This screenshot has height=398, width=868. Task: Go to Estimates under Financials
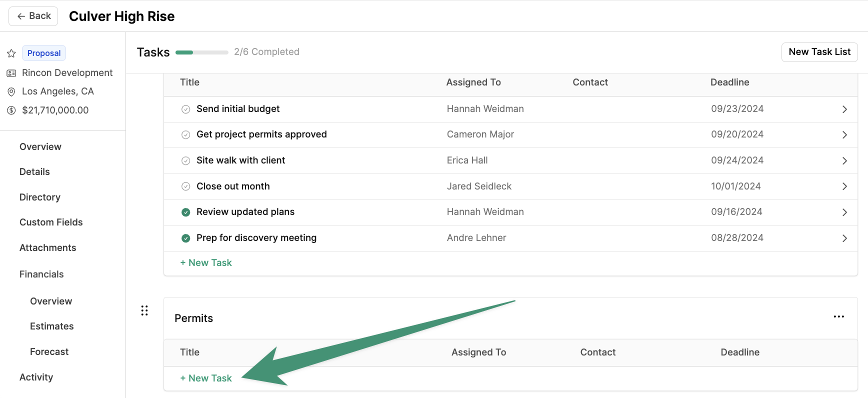point(52,326)
